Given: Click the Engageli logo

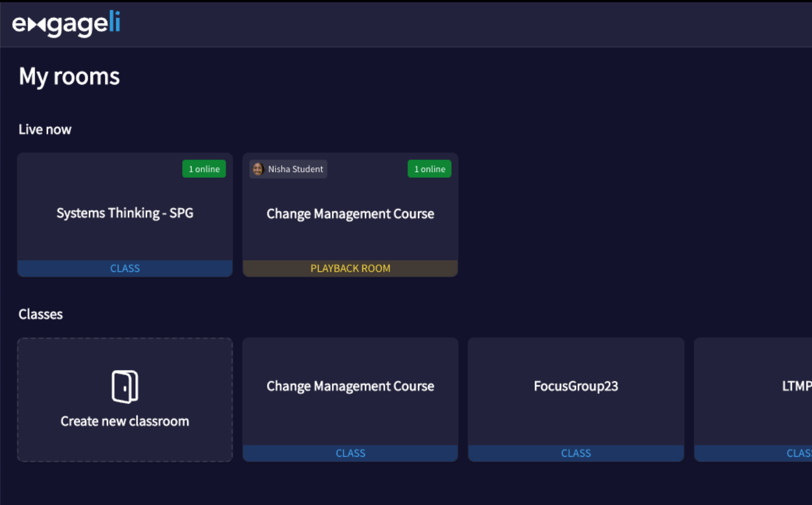Looking at the screenshot, I should click(x=66, y=24).
